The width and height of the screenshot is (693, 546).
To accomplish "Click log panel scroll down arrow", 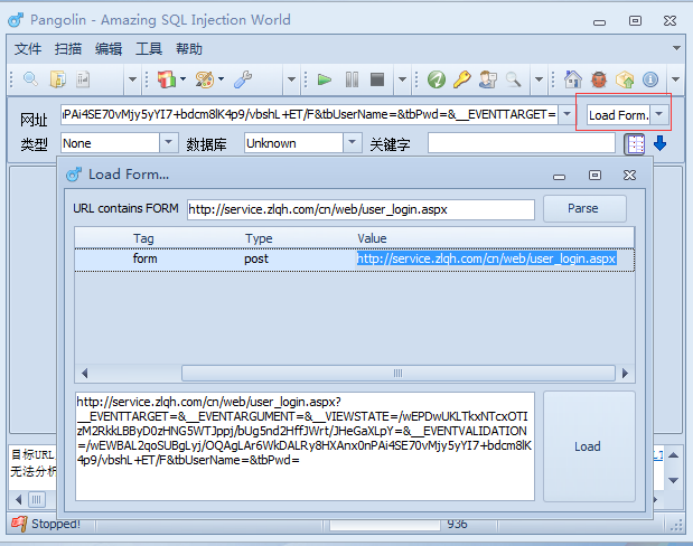I will [x=674, y=480].
